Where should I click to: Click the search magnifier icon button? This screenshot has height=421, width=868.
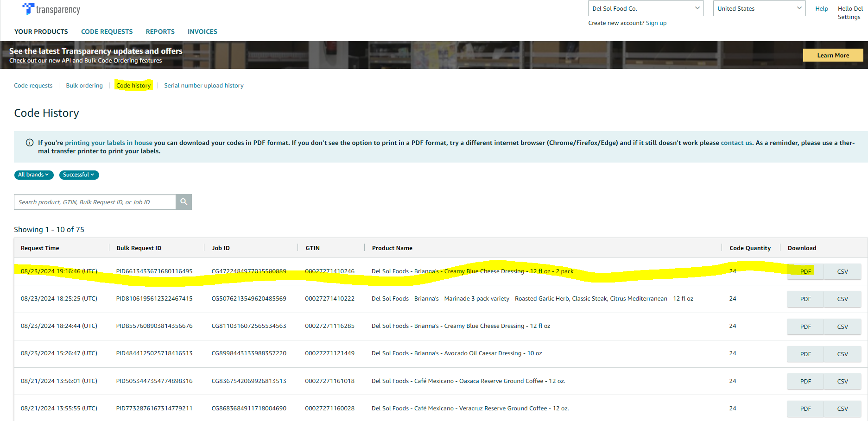pyautogui.click(x=184, y=202)
